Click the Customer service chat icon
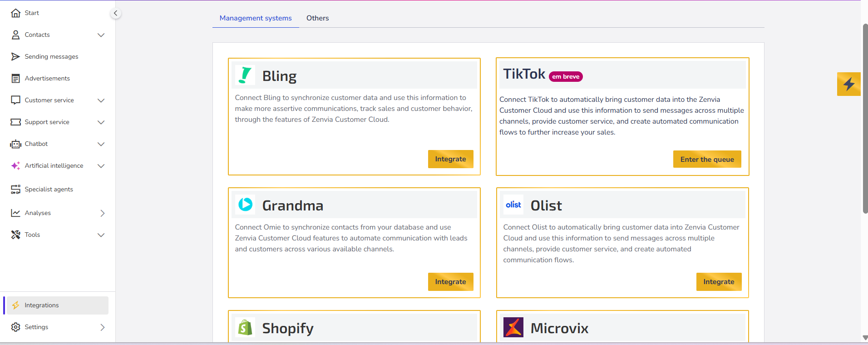The height and width of the screenshot is (345, 868). 16,100
